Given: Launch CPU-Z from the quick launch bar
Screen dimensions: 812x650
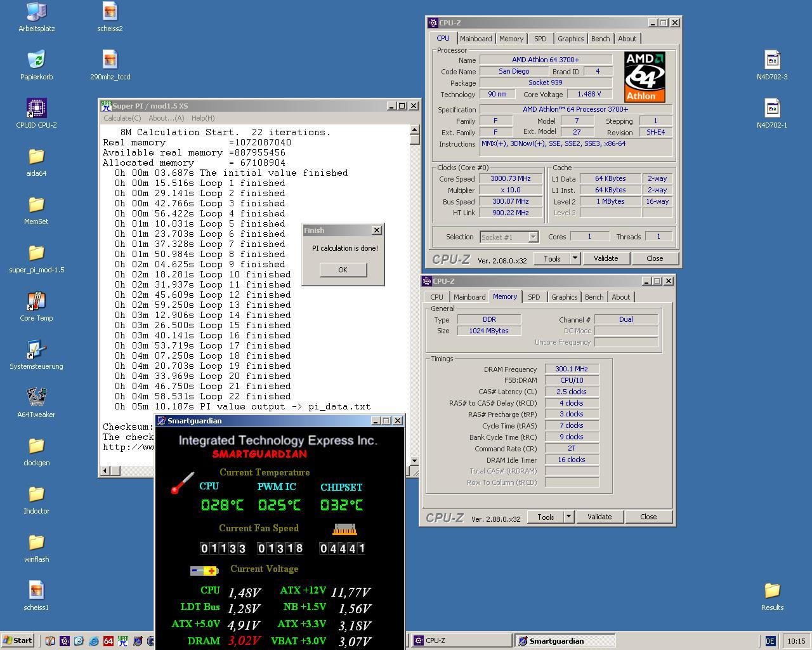Looking at the screenshot, I should [65, 641].
